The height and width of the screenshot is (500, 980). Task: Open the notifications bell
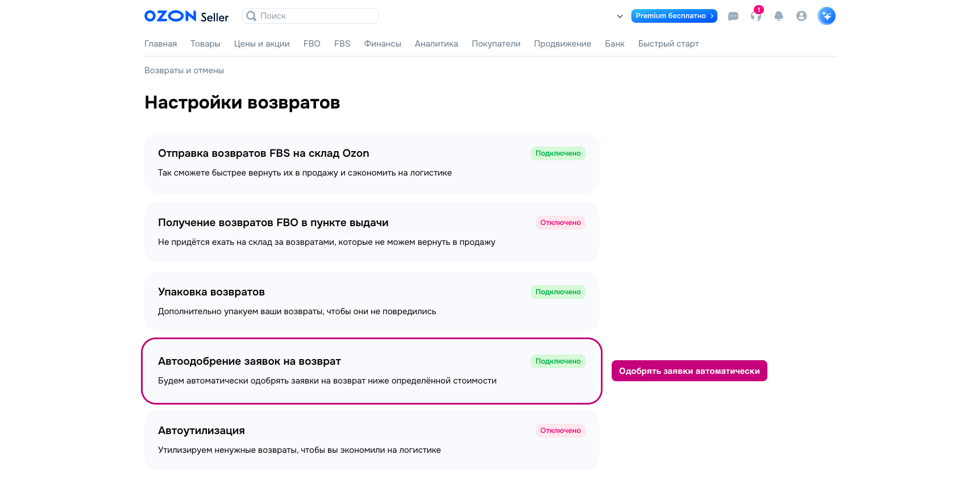point(779,16)
